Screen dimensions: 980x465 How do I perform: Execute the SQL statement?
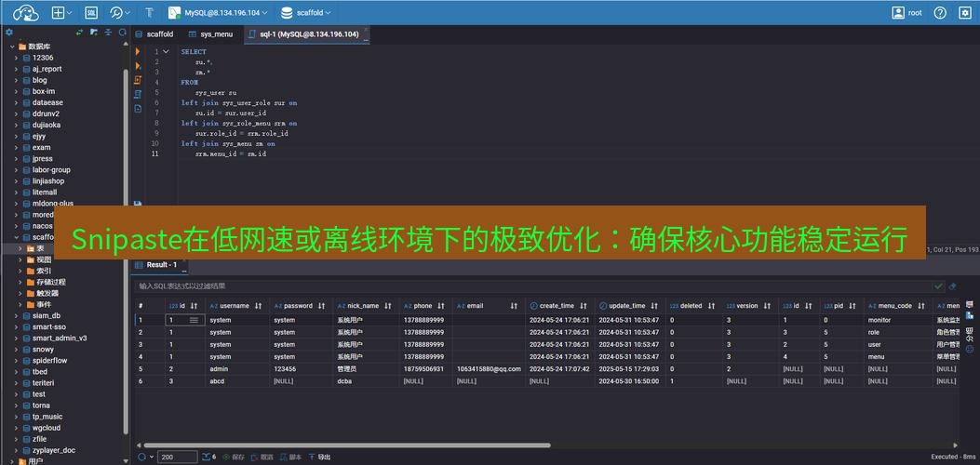pyautogui.click(x=138, y=52)
